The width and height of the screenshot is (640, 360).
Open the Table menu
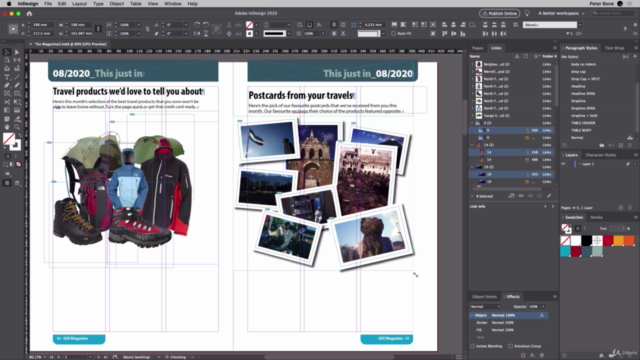(x=136, y=4)
